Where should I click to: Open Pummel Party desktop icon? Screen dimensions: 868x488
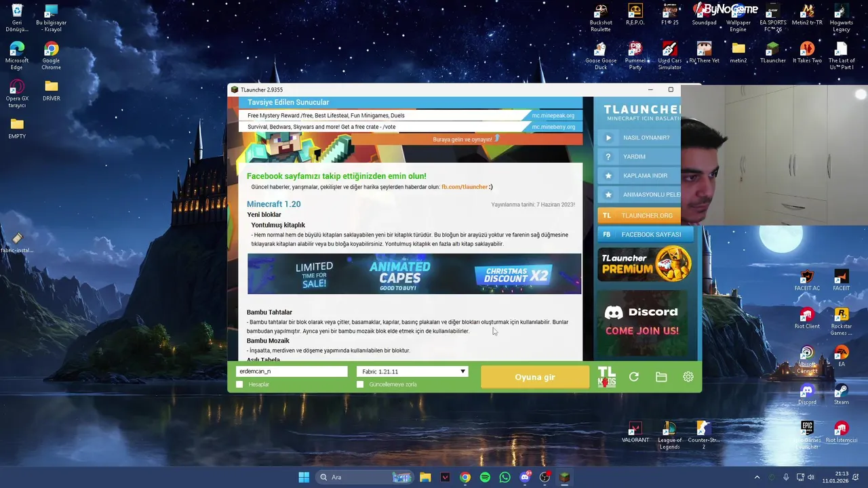635,56
